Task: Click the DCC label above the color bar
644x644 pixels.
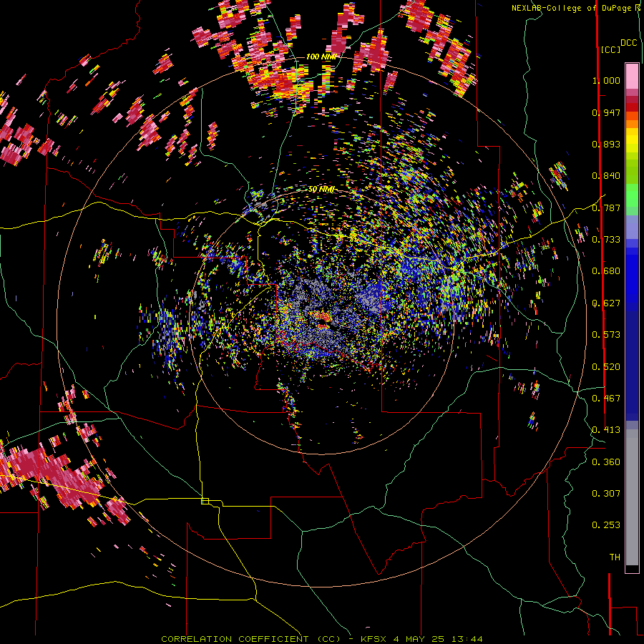Action: (x=628, y=43)
